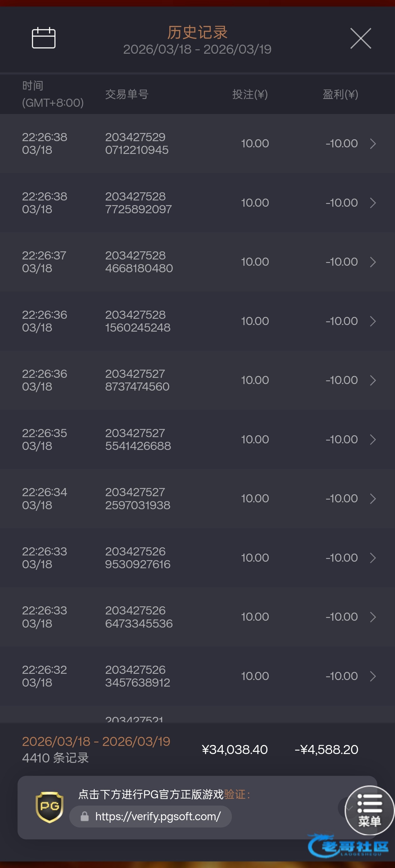Open details arrow for transaction 9530927616

(372, 558)
